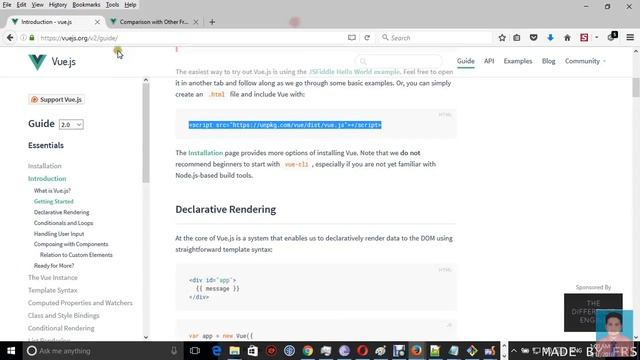
Task: Click the Support Vue.js button
Action: coord(56,100)
